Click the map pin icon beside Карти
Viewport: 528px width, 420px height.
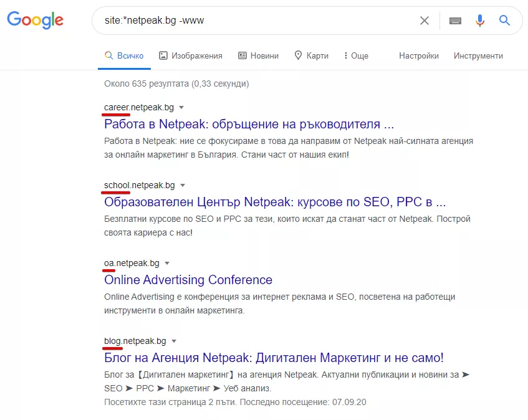(x=298, y=55)
